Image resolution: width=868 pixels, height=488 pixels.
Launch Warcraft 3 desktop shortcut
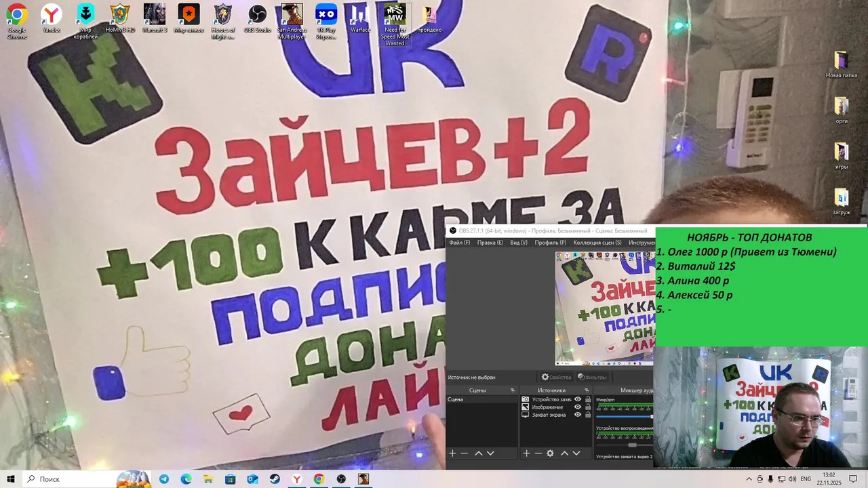154,18
